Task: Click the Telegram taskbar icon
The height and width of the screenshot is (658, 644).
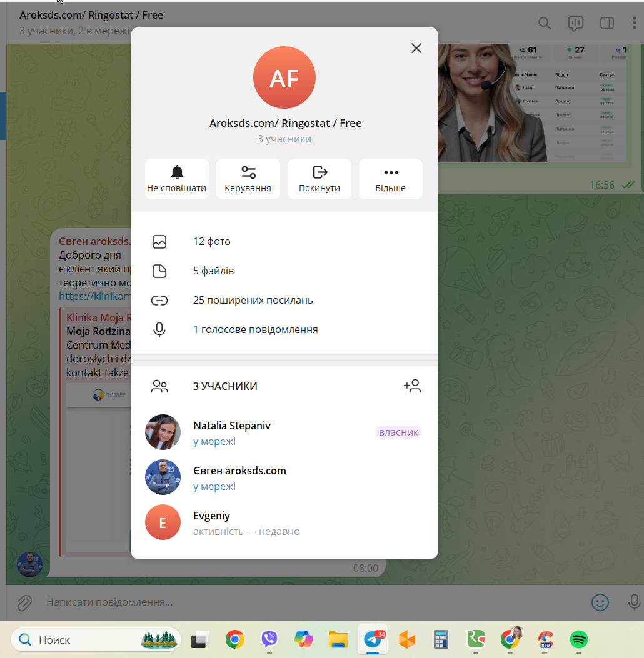Action: click(373, 639)
